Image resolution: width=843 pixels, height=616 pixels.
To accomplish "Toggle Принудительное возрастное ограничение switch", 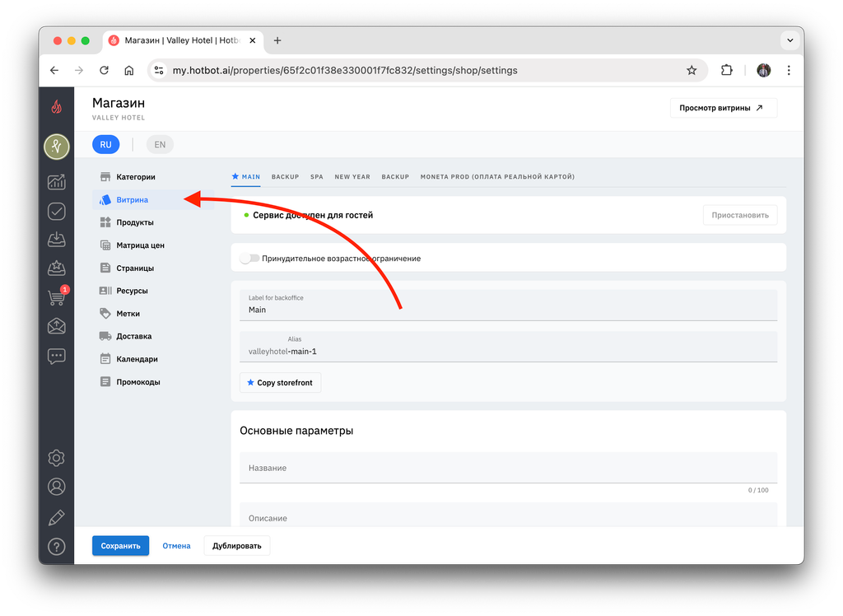I will click(x=249, y=259).
